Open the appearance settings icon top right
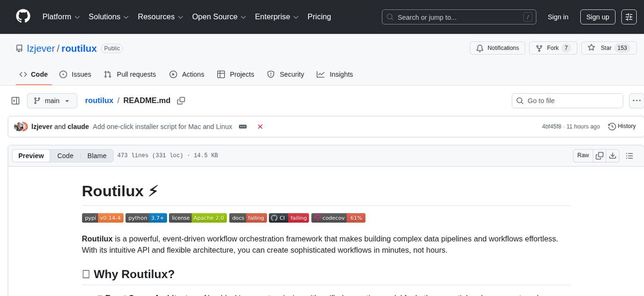 click(x=628, y=17)
